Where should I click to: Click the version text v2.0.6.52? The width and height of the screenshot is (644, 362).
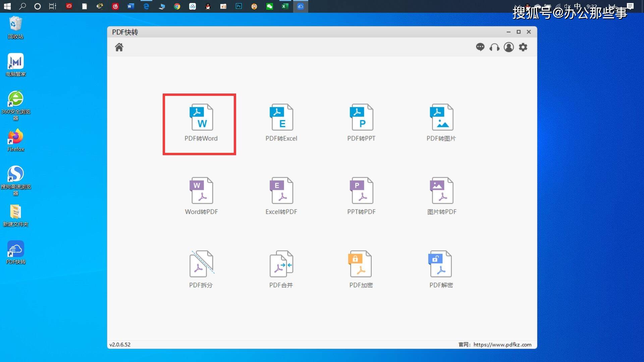120,345
